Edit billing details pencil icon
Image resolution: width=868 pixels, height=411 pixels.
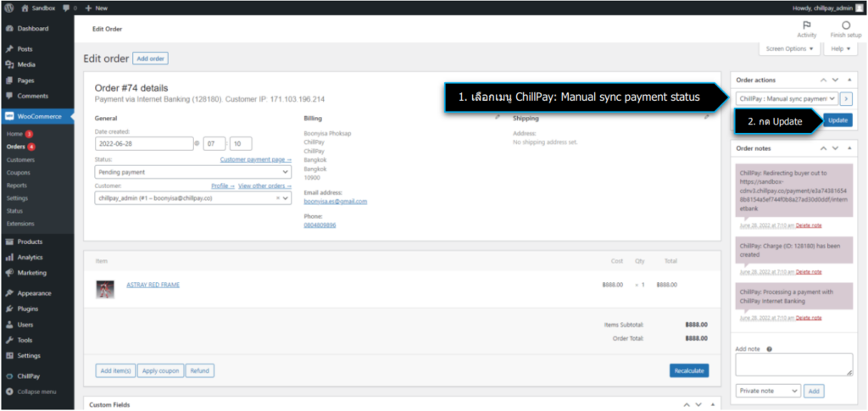pos(497,117)
